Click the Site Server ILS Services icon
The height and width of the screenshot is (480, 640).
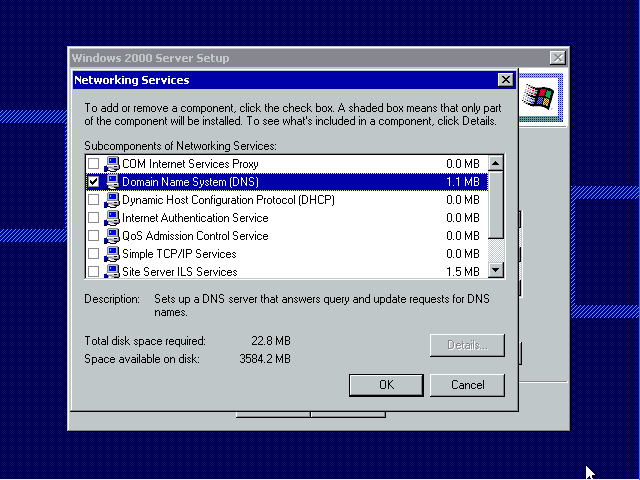[111, 272]
